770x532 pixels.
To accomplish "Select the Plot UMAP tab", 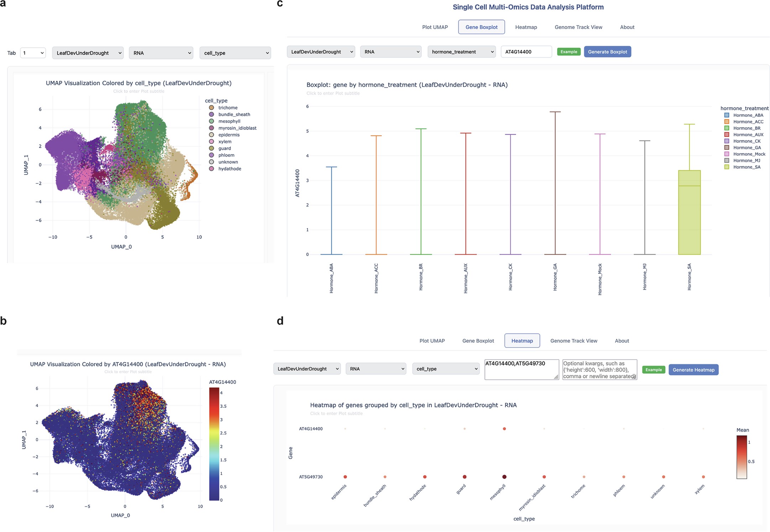I will [x=435, y=27].
